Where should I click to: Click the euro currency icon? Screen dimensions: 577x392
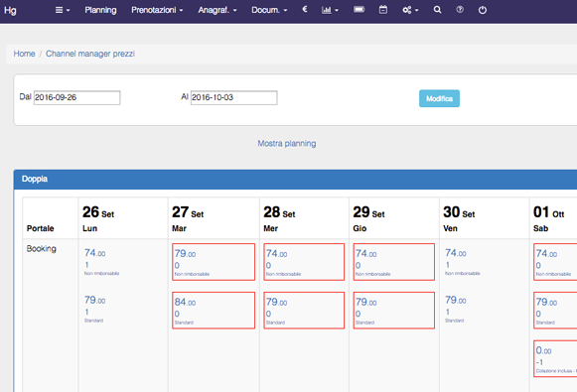[305, 10]
